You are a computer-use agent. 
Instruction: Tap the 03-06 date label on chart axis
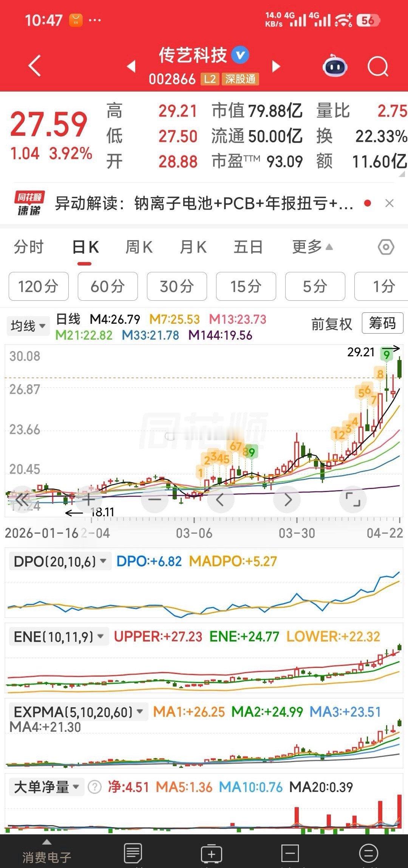(194, 533)
